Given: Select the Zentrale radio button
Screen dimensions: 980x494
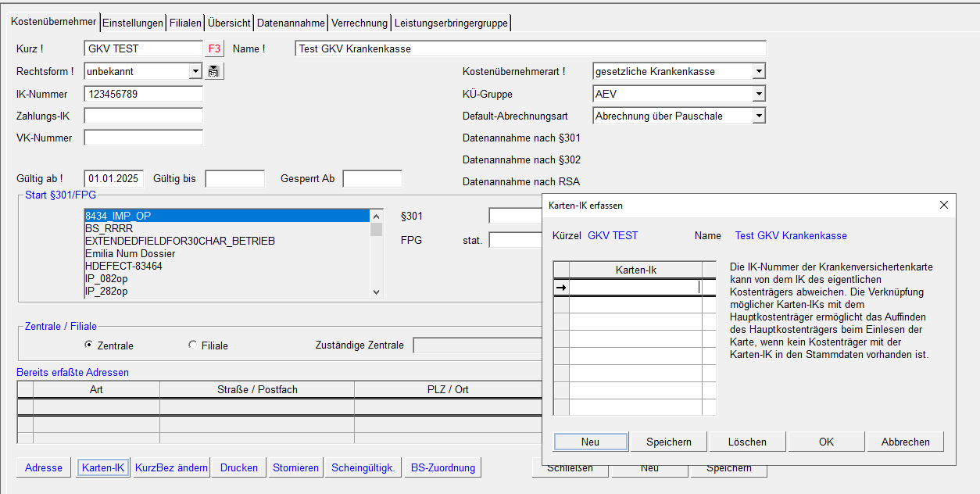Looking at the screenshot, I should click(x=88, y=345).
